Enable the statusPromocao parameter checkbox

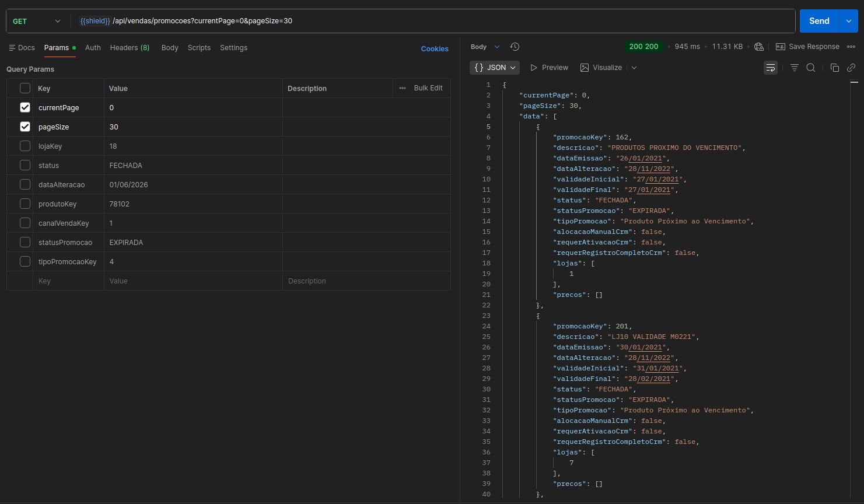pos(25,242)
